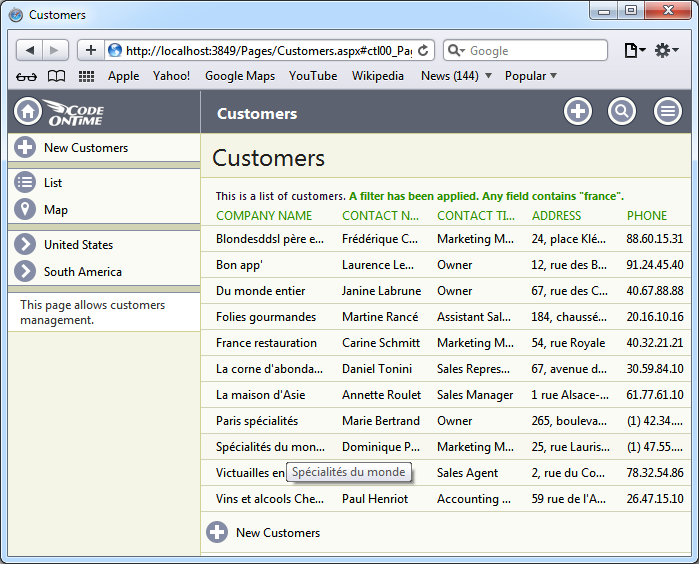Select the France restauration customer row
The height and width of the screenshot is (564, 699).
click(266, 343)
